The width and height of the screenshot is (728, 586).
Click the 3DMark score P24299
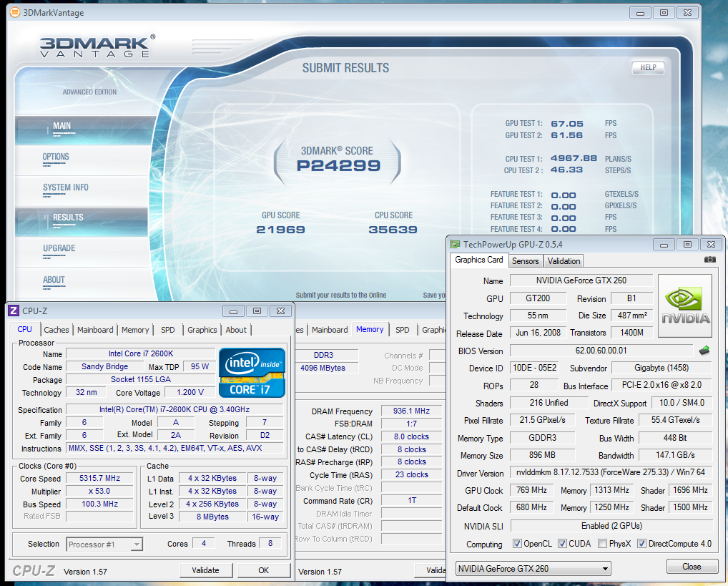point(338,165)
